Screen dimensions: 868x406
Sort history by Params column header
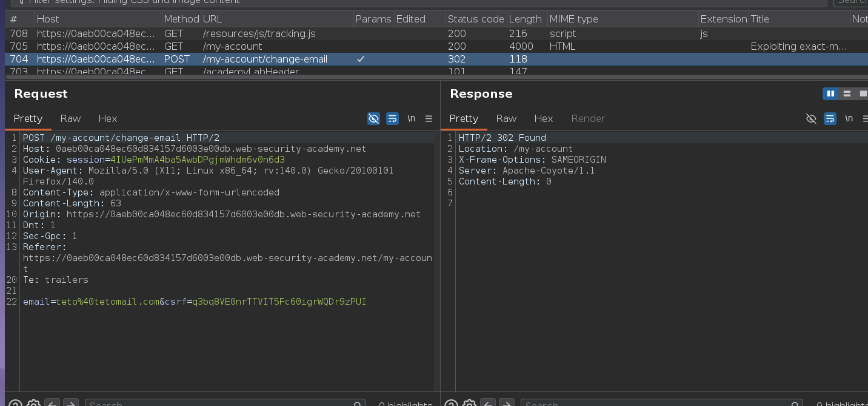point(373,19)
